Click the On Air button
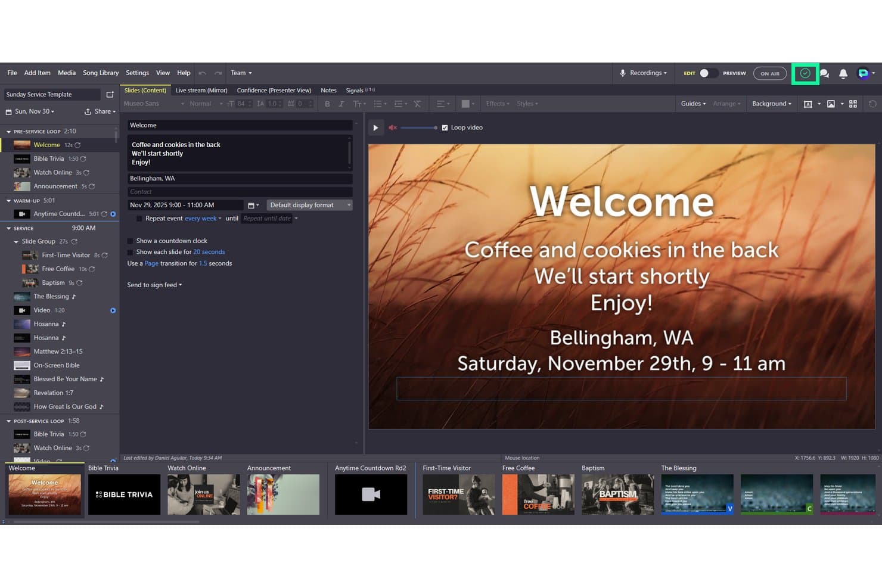 click(770, 73)
